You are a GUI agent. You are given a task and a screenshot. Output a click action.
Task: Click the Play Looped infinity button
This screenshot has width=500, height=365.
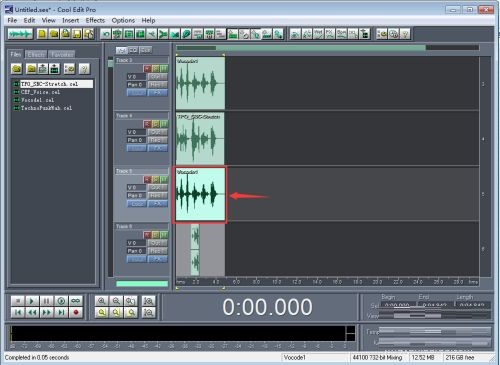coord(76,301)
